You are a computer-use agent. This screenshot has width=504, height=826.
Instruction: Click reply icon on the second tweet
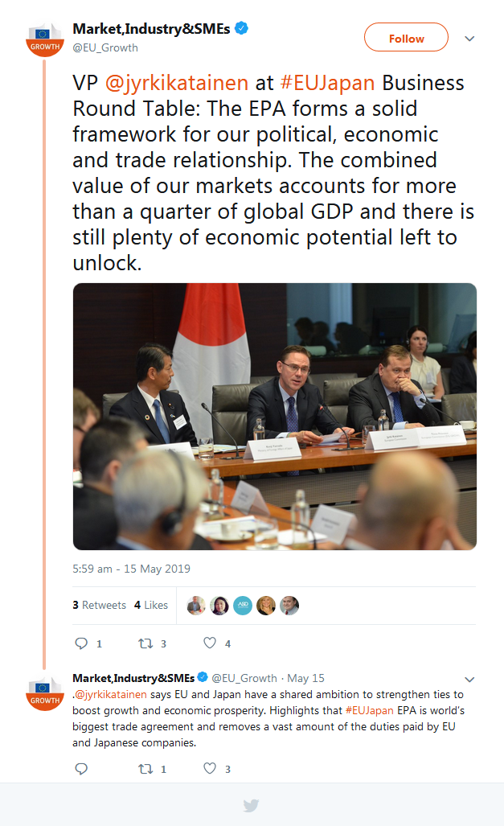coord(81,769)
